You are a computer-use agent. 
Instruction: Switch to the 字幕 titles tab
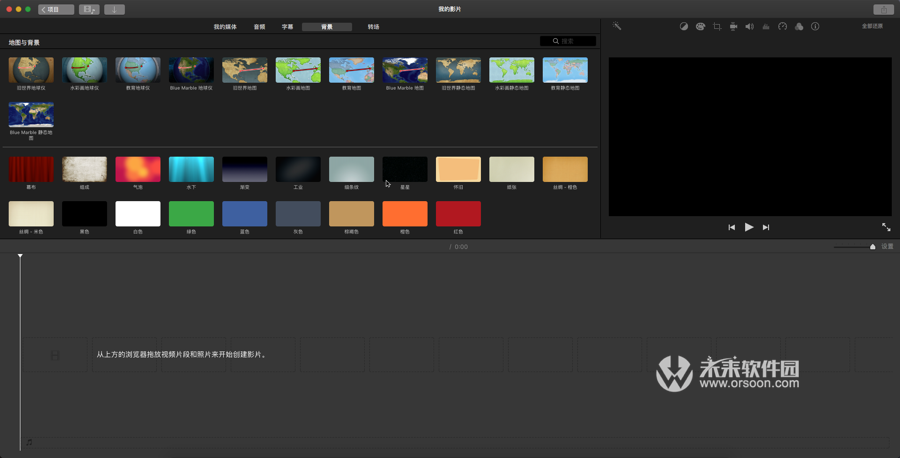click(x=287, y=27)
